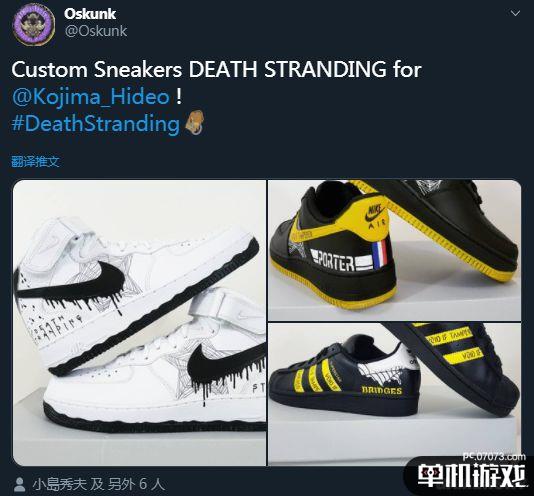
Task: Open the @Kojima_Hideo mention
Action: (x=91, y=97)
